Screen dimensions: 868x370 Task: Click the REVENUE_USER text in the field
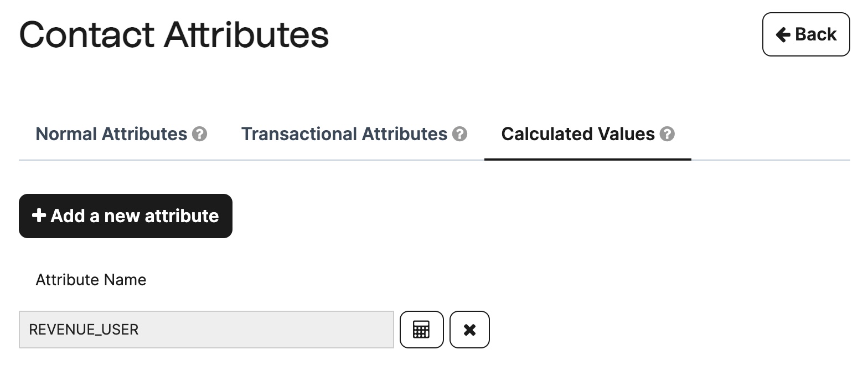84,330
